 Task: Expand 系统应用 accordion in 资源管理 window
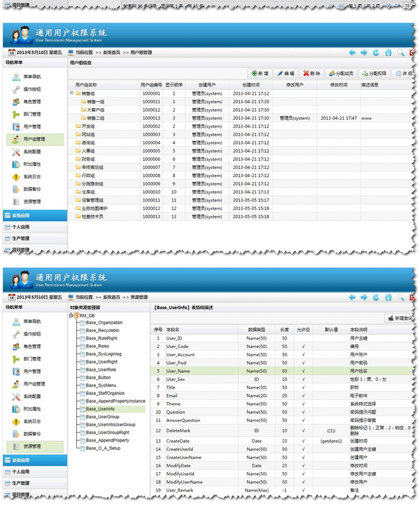(x=35, y=460)
